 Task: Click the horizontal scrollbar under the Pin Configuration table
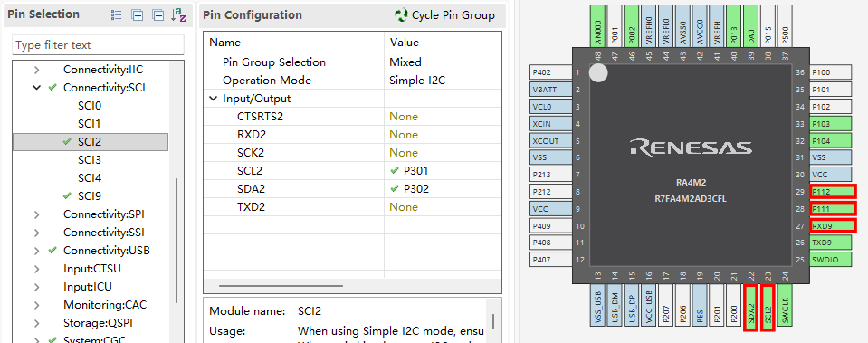pos(281,286)
